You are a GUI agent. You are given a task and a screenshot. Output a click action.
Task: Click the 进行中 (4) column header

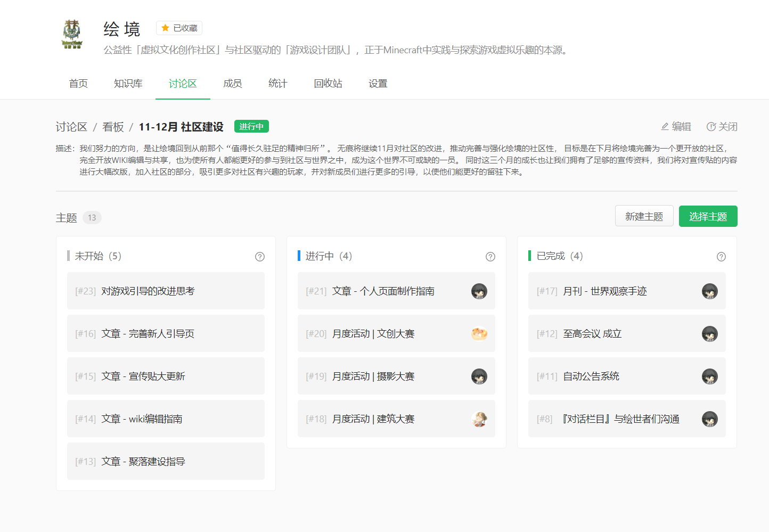click(x=329, y=256)
